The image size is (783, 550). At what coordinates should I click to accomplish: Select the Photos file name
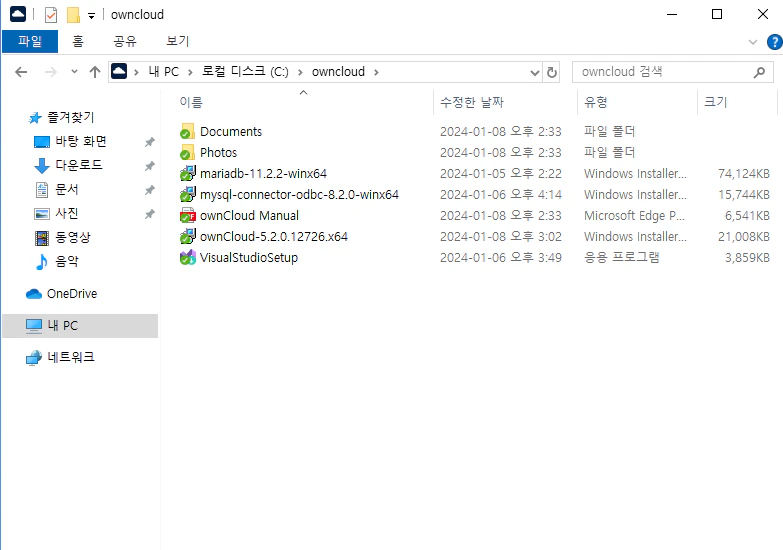pyautogui.click(x=218, y=152)
